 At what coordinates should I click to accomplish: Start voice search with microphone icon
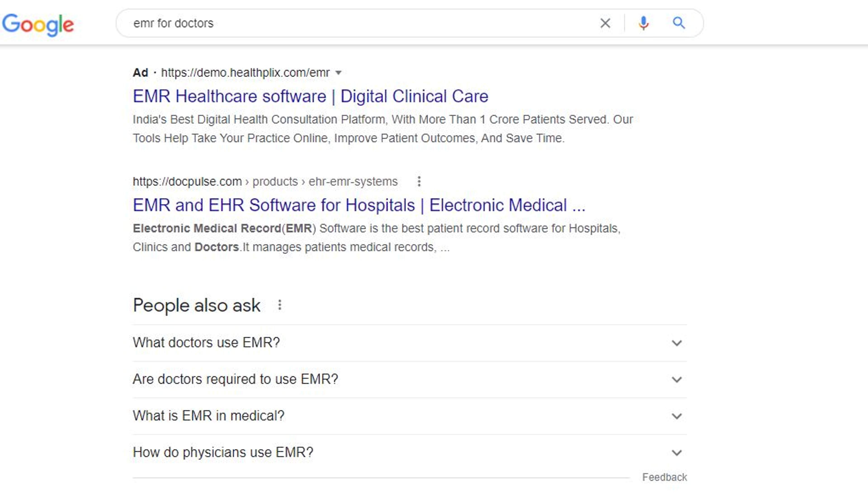643,23
